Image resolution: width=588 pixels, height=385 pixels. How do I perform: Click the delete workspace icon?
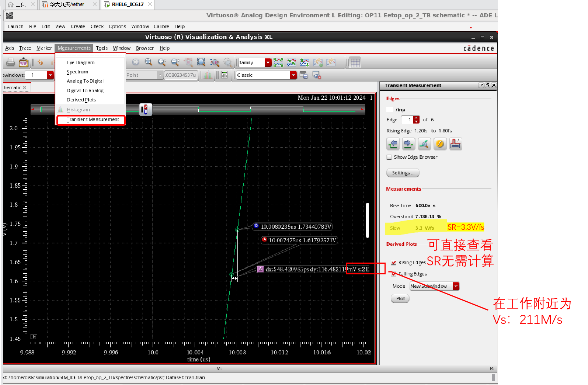317,75
